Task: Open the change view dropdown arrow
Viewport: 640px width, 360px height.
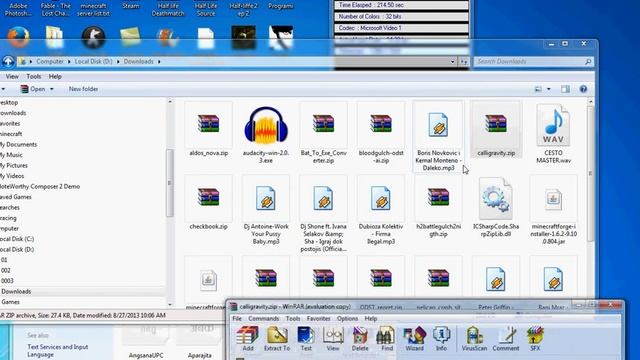Action: click(549, 89)
